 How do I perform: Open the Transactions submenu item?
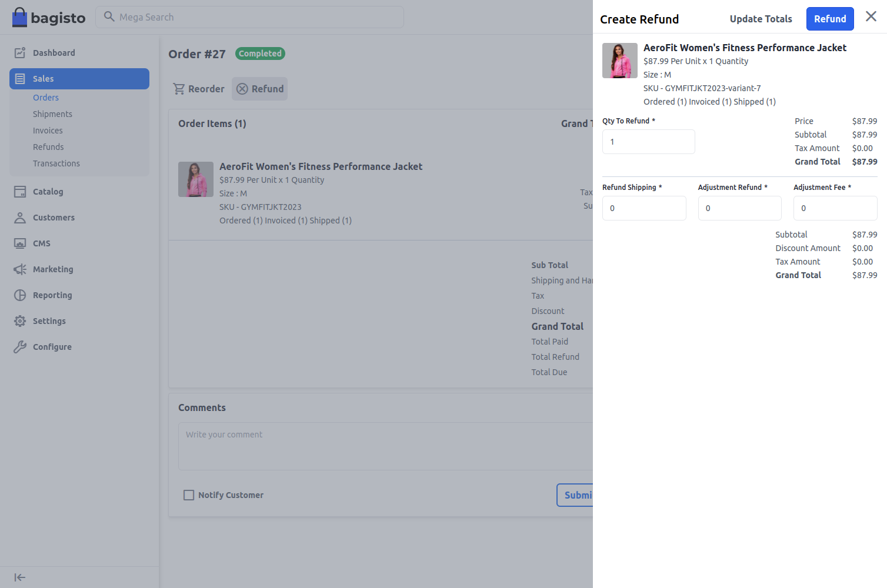[x=56, y=163]
